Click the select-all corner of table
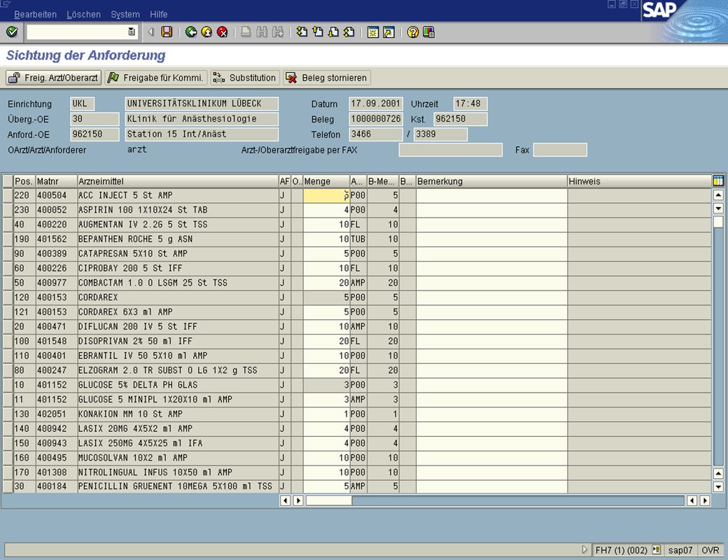The height and width of the screenshot is (560, 728). coord(8,181)
